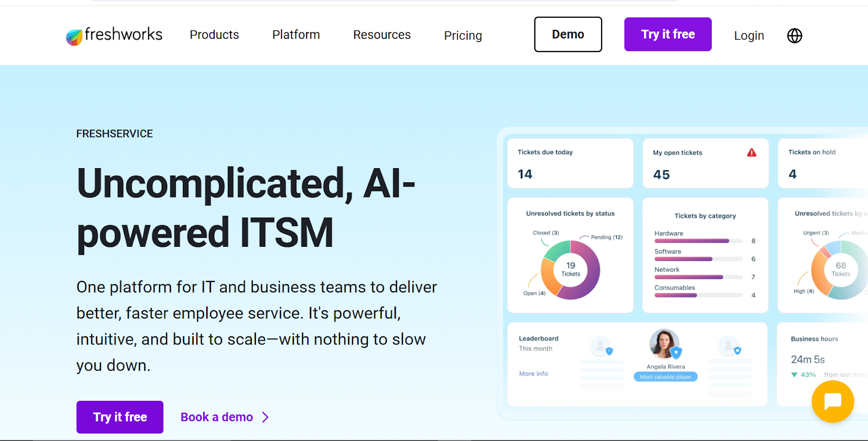This screenshot has width=868, height=441.
Task: Click Angela Rivera's profile photo
Action: coord(663,343)
